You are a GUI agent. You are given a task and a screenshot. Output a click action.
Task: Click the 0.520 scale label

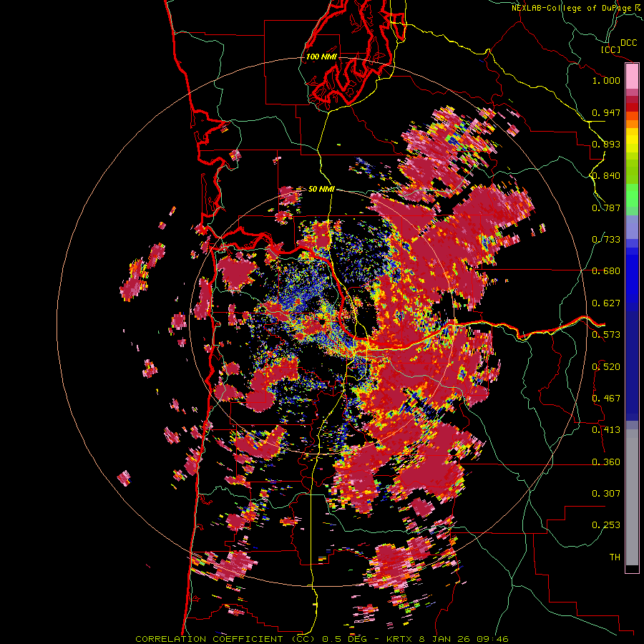click(x=606, y=366)
